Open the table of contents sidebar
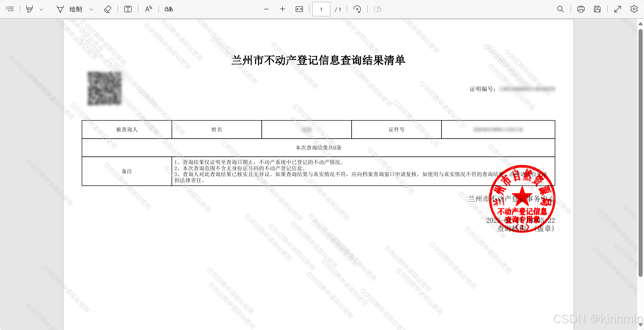644x330 pixels. (10, 9)
